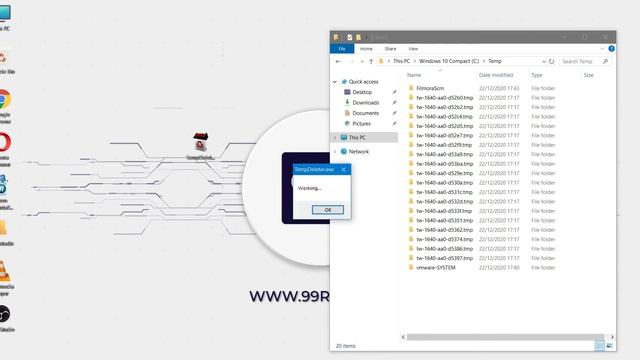Click the Explorer Back arrow
This screenshot has width=640, height=360.
pyautogui.click(x=338, y=61)
